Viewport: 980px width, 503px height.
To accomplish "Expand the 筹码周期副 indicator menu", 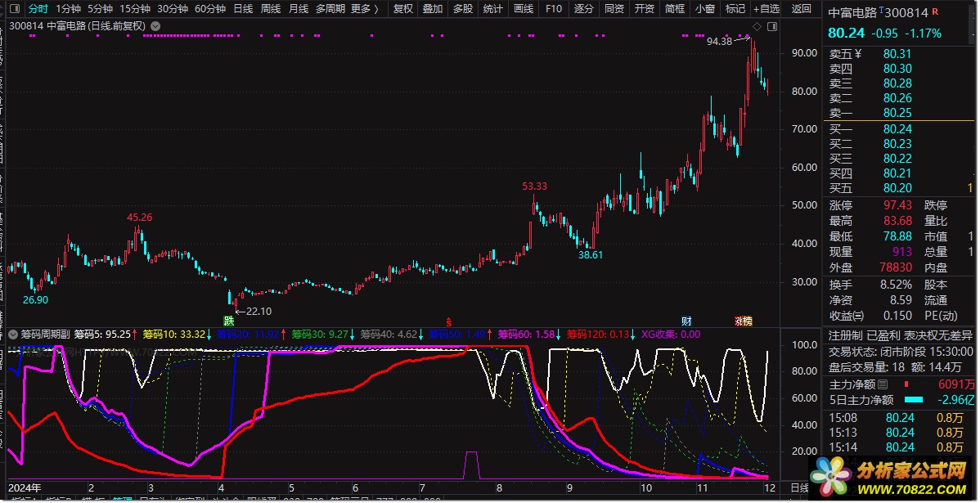I will pyautogui.click(x=14, y=334).
